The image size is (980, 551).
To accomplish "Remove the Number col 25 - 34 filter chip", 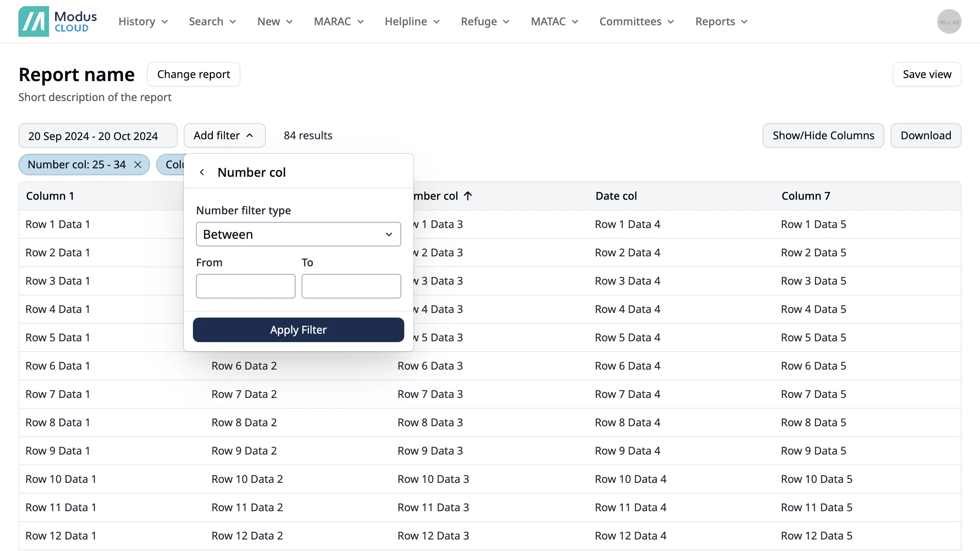I will click(x=138, y=165).
